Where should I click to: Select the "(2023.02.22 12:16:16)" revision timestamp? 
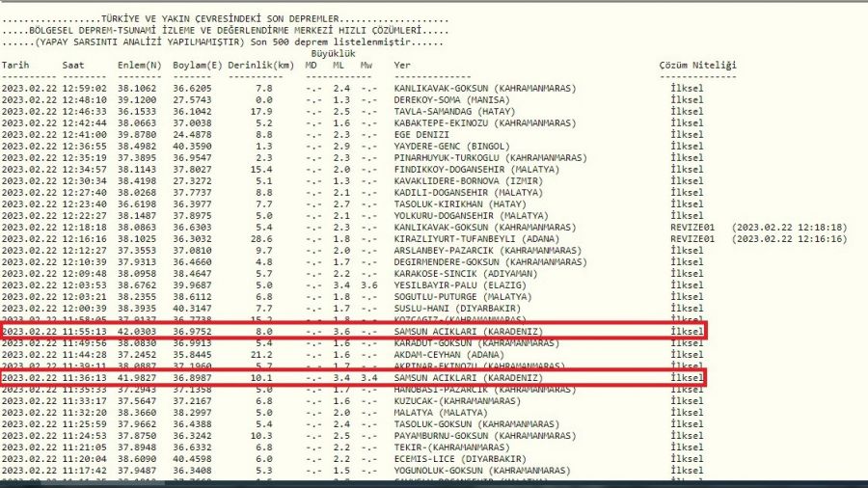point(789,239)
